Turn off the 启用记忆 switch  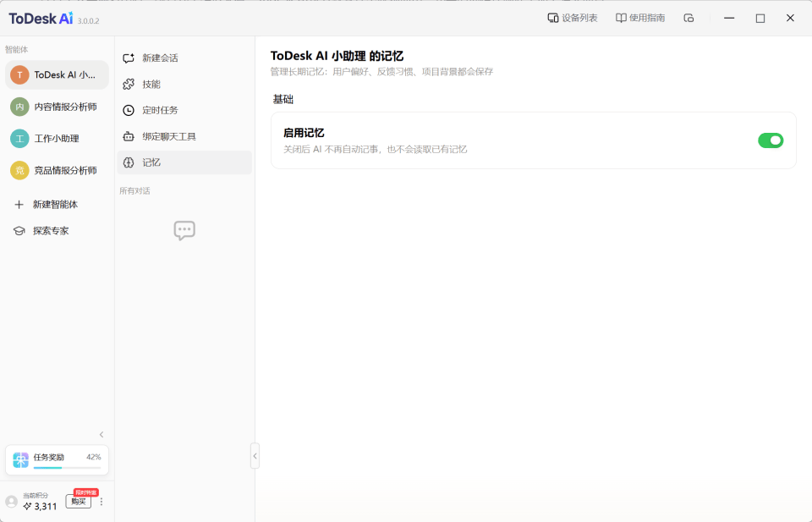tap(771, 140)
